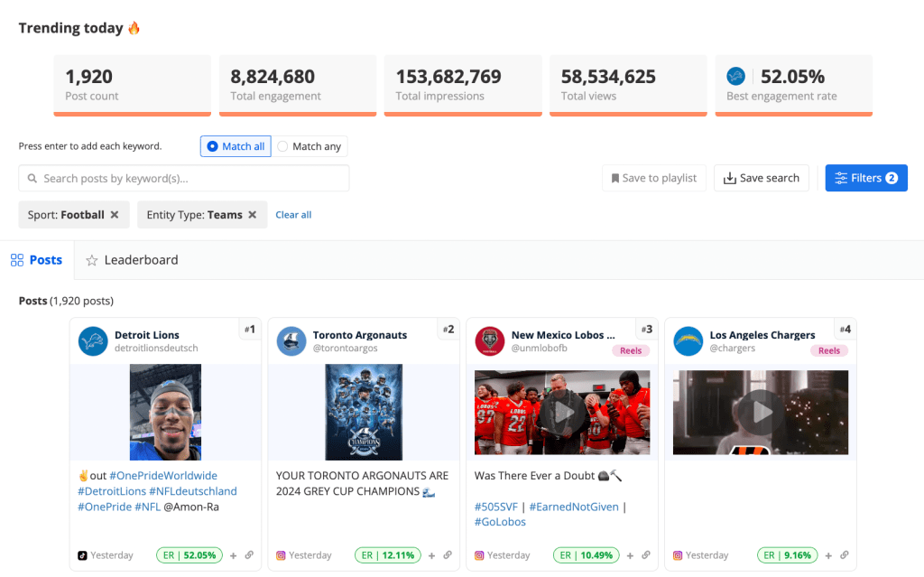
Task: Remove the Entity Type: Teams filter chip
Action: [253, 215]
